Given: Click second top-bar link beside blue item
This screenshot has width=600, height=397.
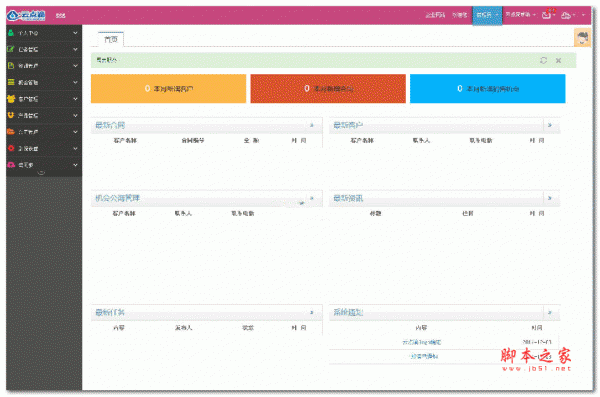Looking at the screenshot, I should coord(459,15).
